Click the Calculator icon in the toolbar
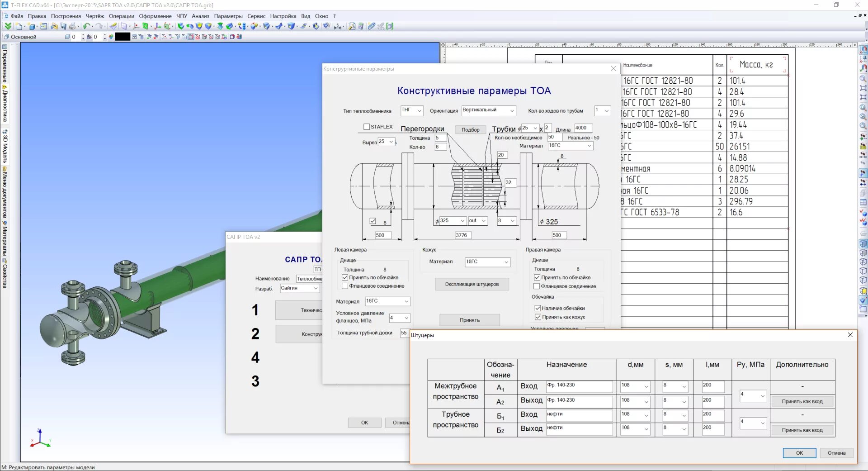 pos(361,26)
